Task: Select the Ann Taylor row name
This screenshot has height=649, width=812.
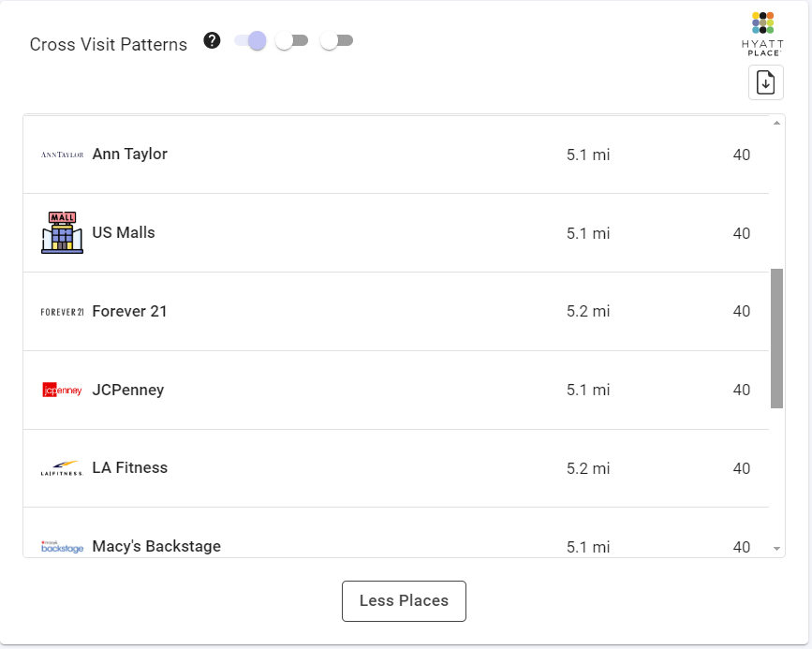Action: (x=129, y=154)
